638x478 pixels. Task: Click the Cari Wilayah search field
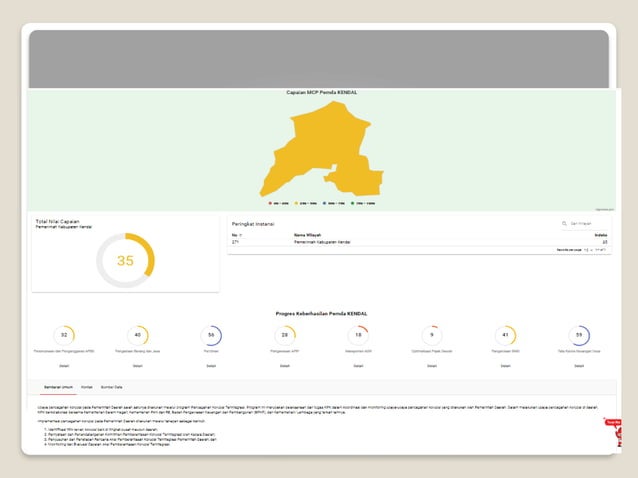588,224
